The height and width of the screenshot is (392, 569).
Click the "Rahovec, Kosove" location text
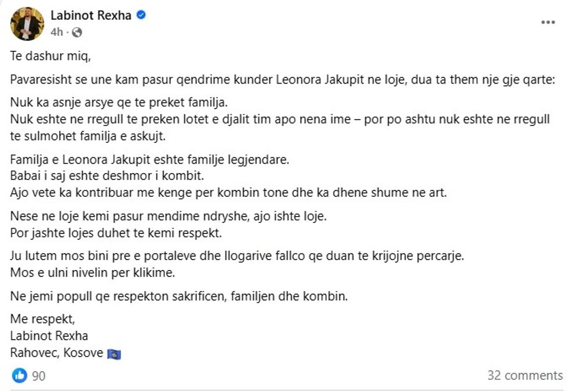coord(57,353)
